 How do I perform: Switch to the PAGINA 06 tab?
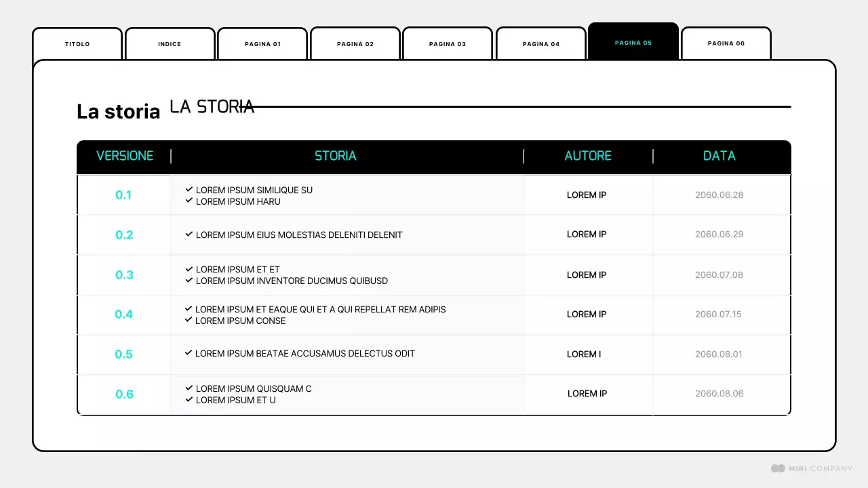pyautogui.click(x=726, y=43)
